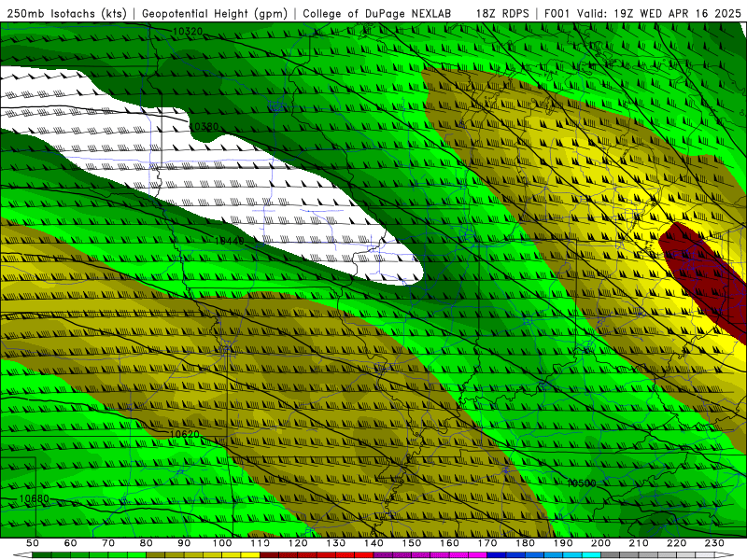Viewport: 747px width, 560px height.
Task: Click the "250mb Isotachs (kts)" title text
Action: click(x=66, y=14)
